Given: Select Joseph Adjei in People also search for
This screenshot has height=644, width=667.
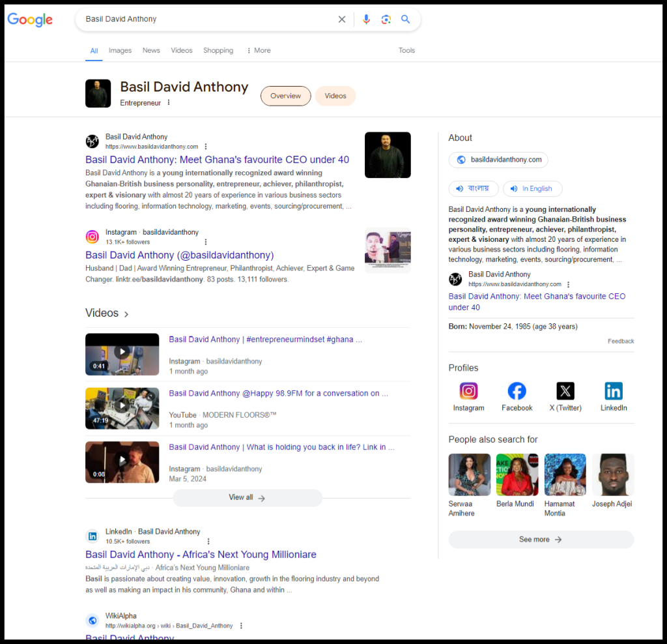Looking at the screenshot, I should coord(612,481).
